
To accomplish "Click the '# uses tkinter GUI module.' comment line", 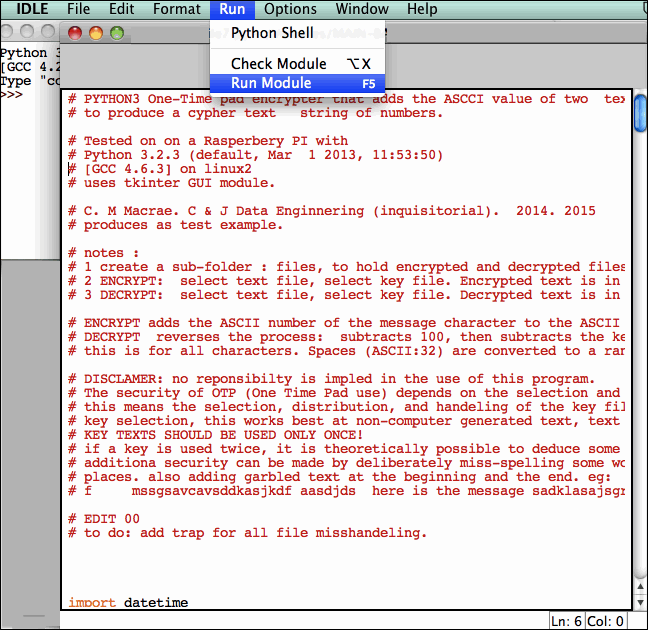I will (172, 183).
